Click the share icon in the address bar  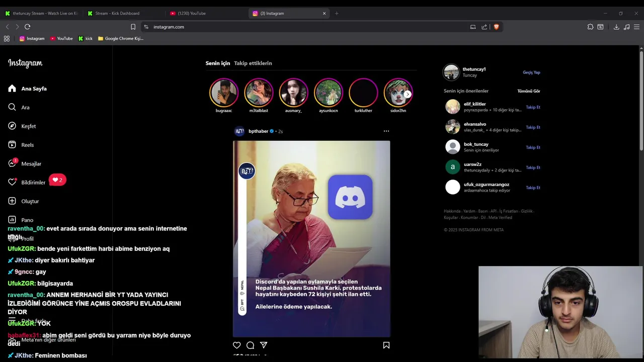484,27
